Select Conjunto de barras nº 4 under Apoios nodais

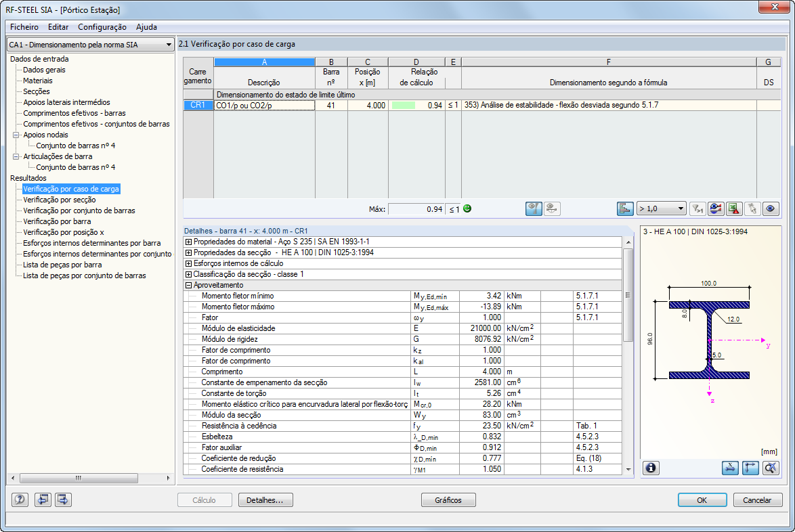[76, 146]
